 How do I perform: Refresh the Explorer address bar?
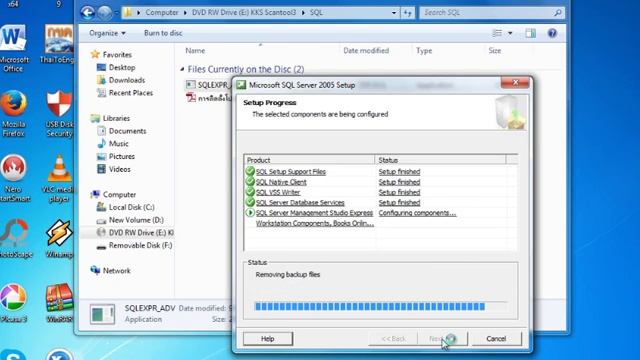point(408,13)
